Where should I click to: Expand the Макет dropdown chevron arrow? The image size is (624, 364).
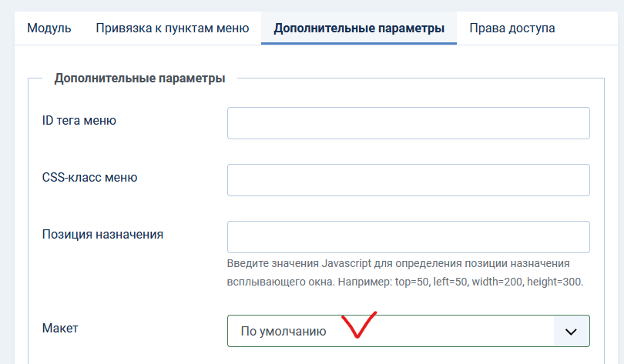click(x=571, y=331)
